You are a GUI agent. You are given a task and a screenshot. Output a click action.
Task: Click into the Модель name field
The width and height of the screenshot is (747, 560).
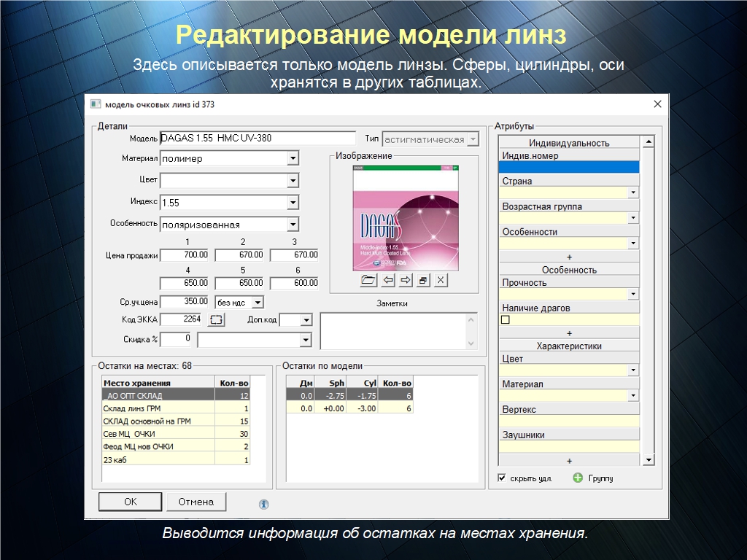coord(255,138)
